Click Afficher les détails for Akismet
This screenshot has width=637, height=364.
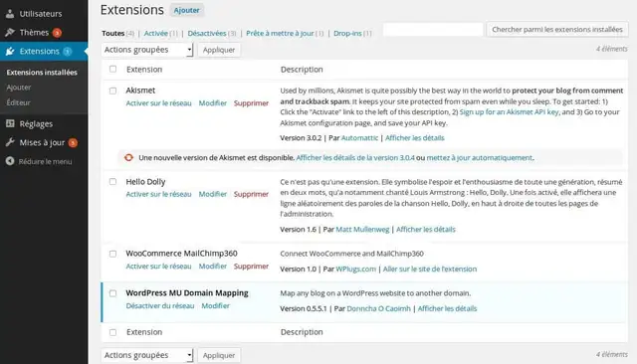[415, 138]
